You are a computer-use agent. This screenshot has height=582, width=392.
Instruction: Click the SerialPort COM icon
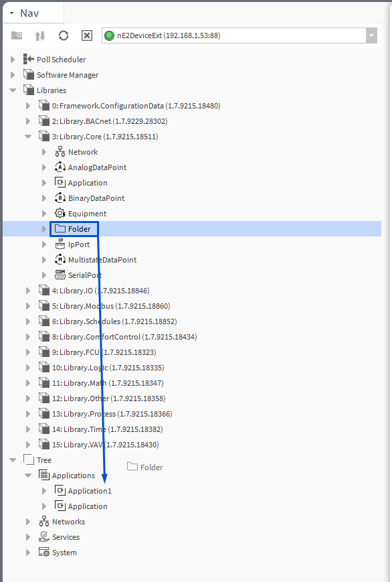(60, 275)
